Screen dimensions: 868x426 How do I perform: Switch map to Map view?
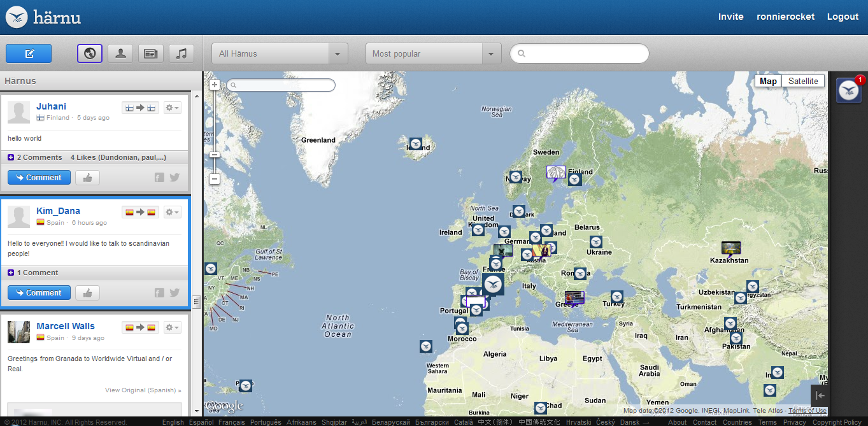(768, 81)
